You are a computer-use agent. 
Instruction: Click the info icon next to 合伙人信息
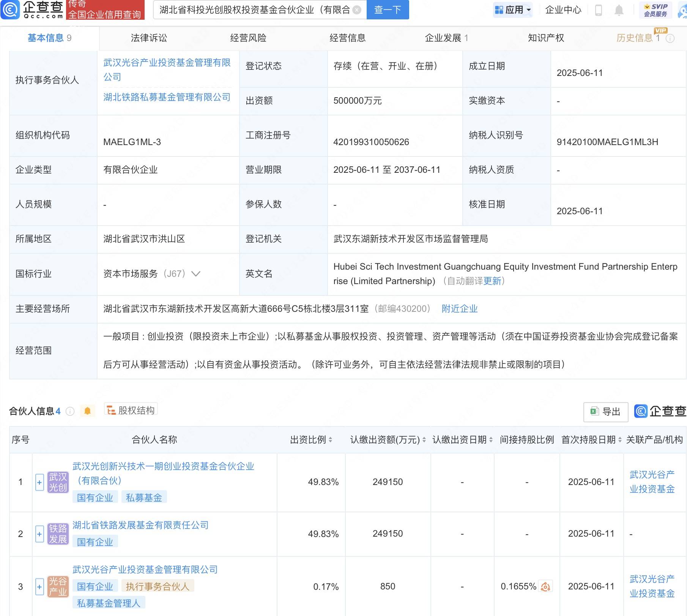click(70, 411)
